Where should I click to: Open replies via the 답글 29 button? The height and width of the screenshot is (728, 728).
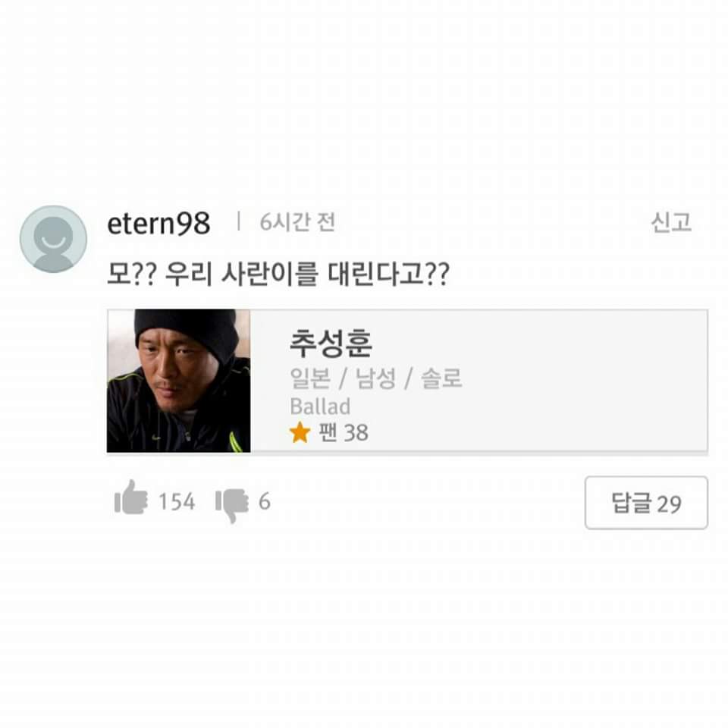point(646,502)
